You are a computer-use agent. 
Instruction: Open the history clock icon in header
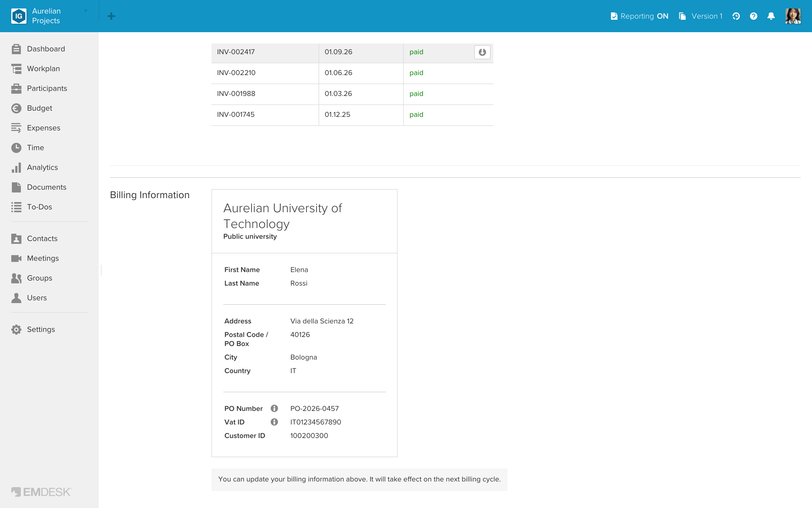pyautogui.click(x=736, y=16)
